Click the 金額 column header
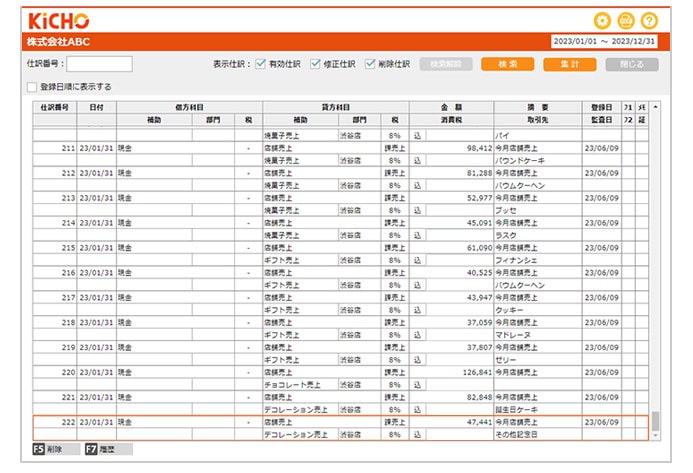The width and height of the screenshot is (693, 473). point(450,106)
